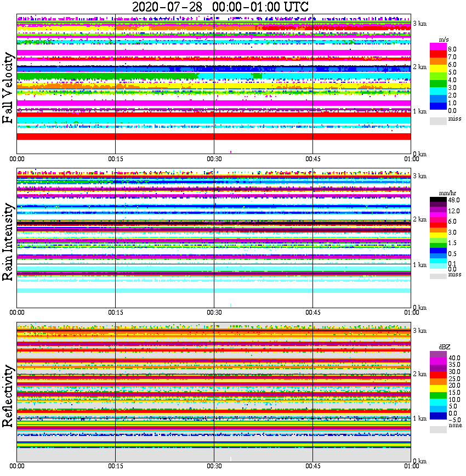The height and width of the screenshot is (476, 466).
Task: Pick the black swatch in the mm/hr legend
Action: click(438, 200)
